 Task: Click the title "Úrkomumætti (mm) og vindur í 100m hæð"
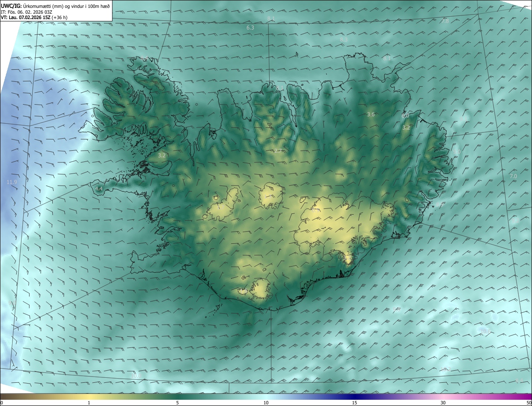click(x=66, y=5)
